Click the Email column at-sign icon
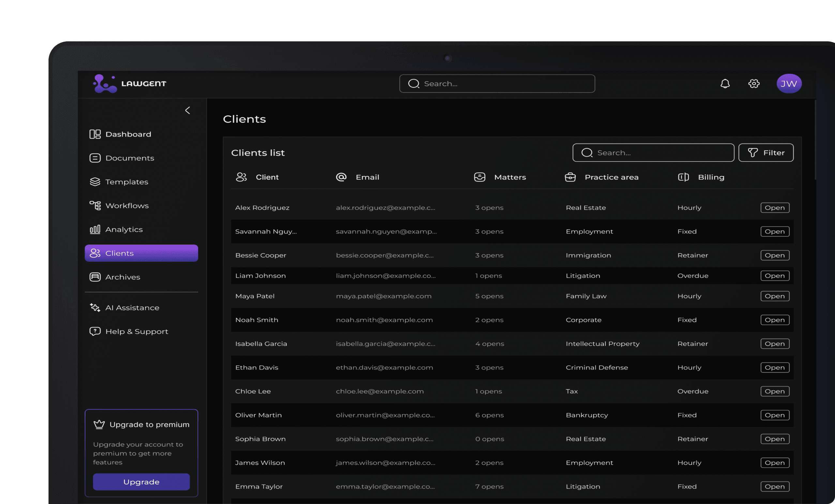 (x=341, y=177)
